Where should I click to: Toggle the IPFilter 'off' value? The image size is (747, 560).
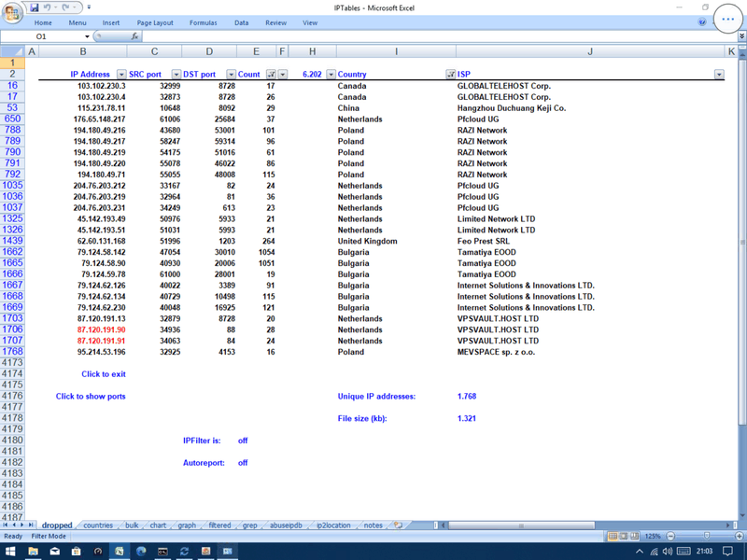point(243,441)
